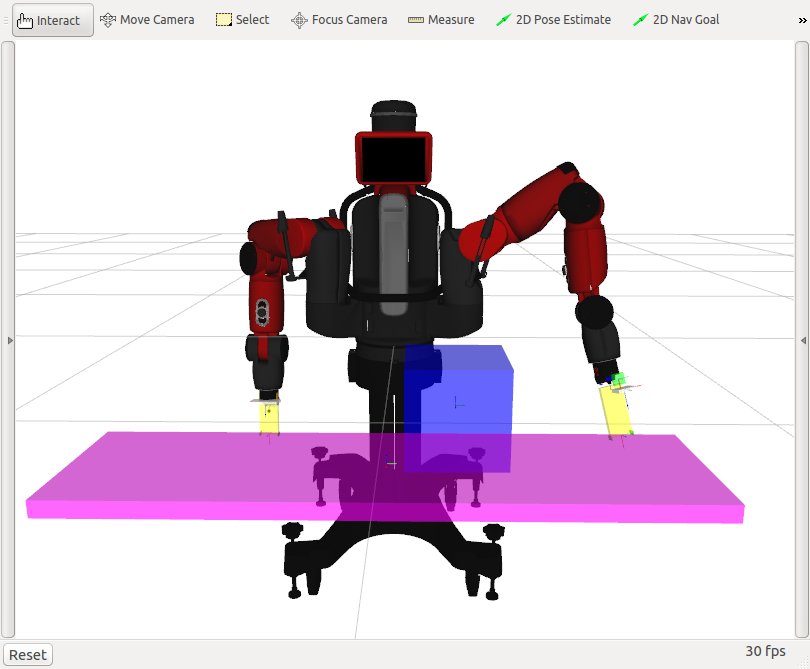Activate the 2D Pose Estimate tool

(x=553, y=20)
